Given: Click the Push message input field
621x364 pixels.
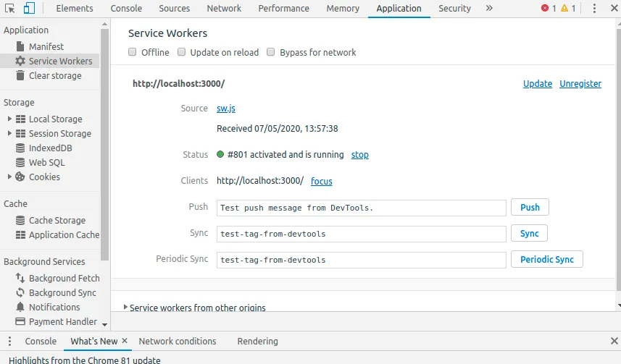Looking at the screenshot, I should pyautogui.click(x=361, y=208).
